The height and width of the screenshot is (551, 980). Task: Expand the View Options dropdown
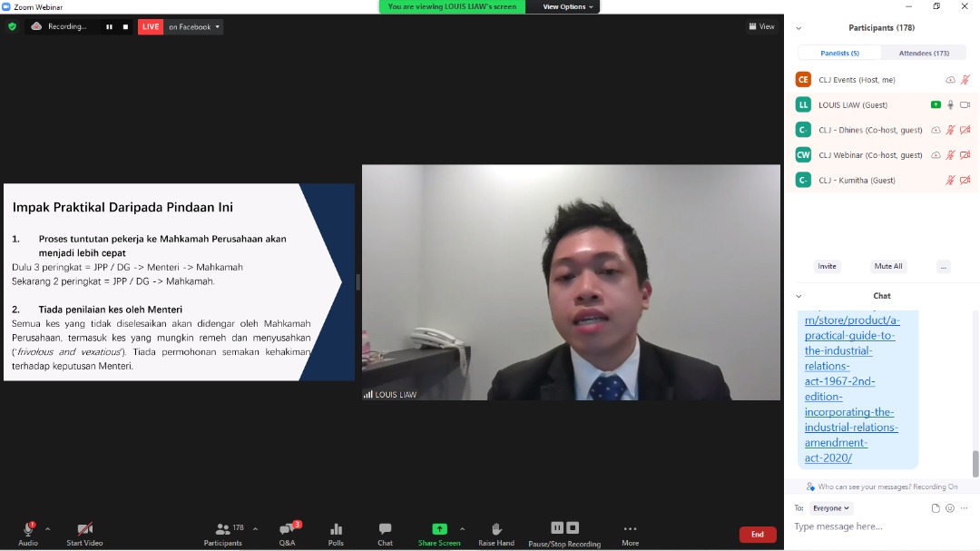click(568, 6)
